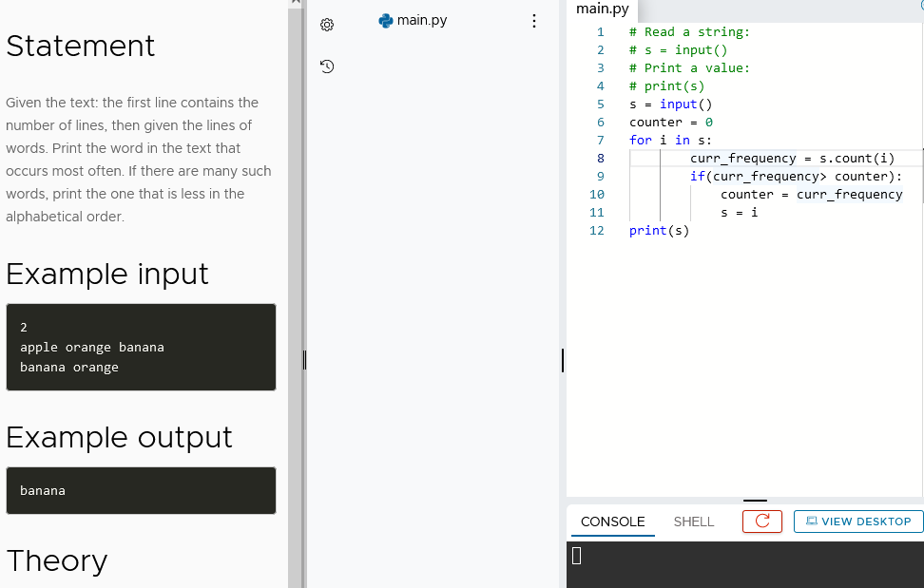The image size is (924, 588).
Task: Click the laptop icon inside VIEW DESKTOP
Action: [810, 521]
